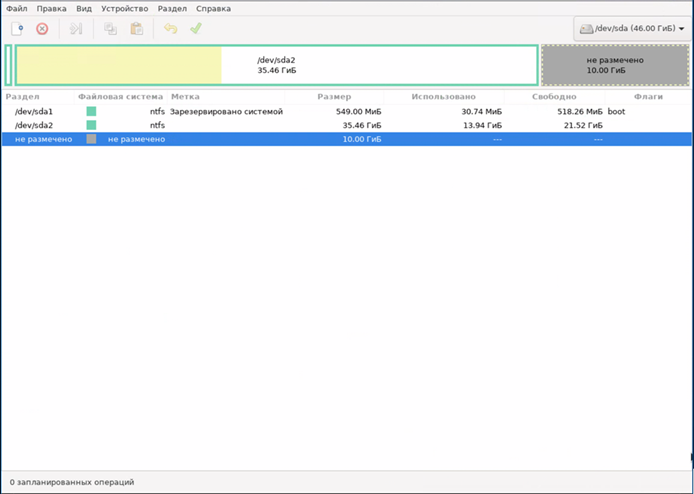Click the Delete partition toolbar icon
The image size is (694, 494).
click(42, 29)
